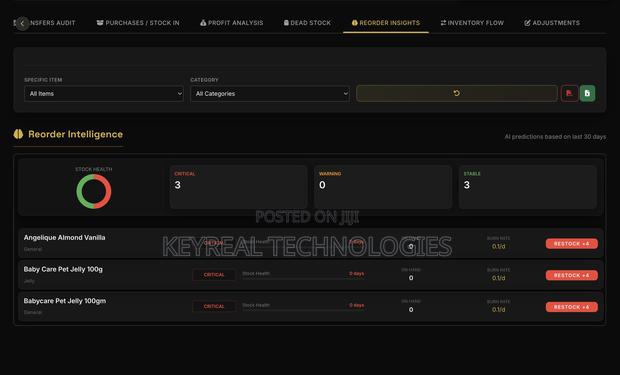Select the Reorder Insights tab

386,23
